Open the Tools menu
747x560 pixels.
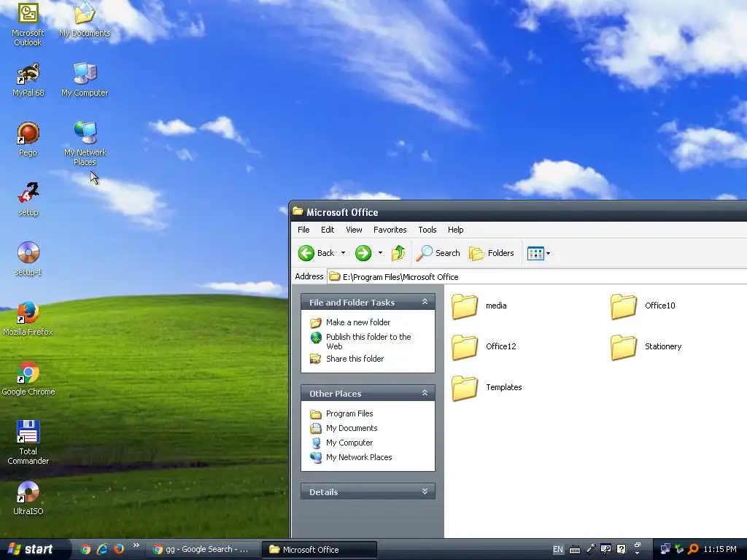click(x=427, y=230)
